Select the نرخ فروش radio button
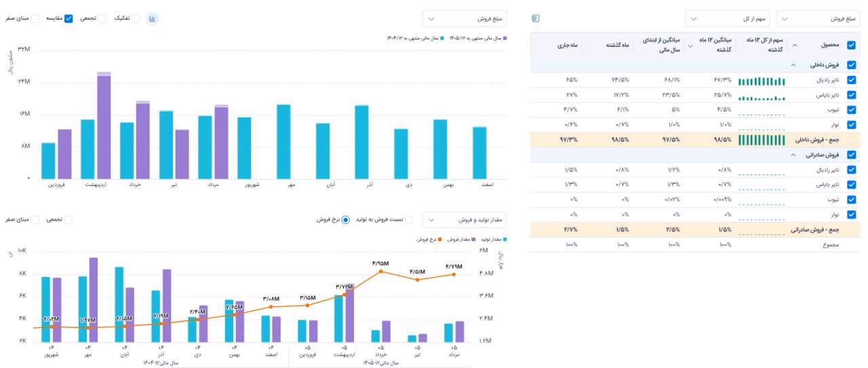 coord(345,219)
